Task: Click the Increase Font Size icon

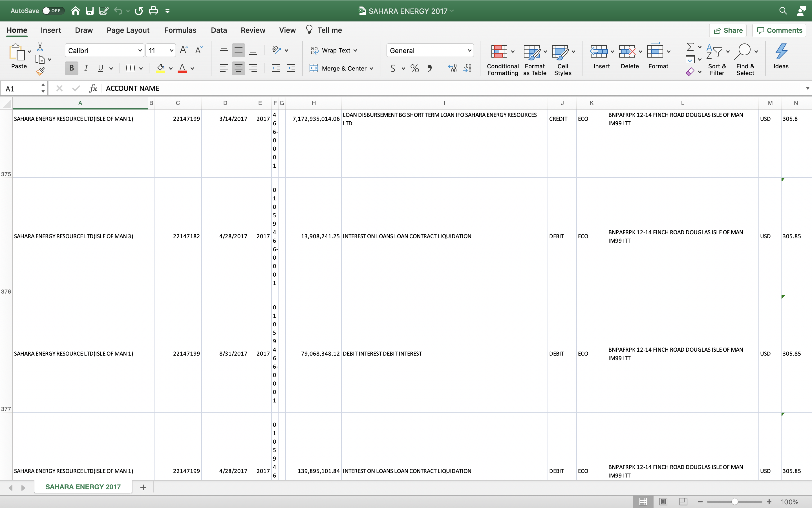Action: (x=184, y=50)
